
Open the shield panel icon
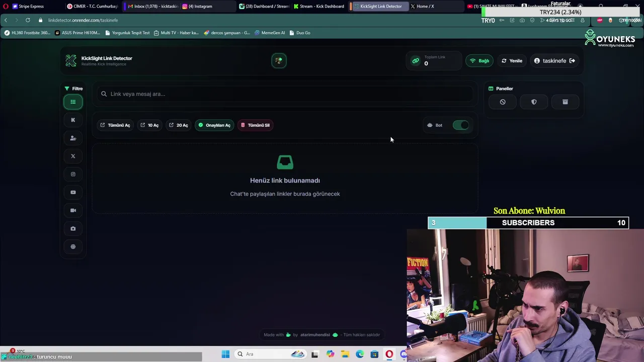click(x=534, y=102)
